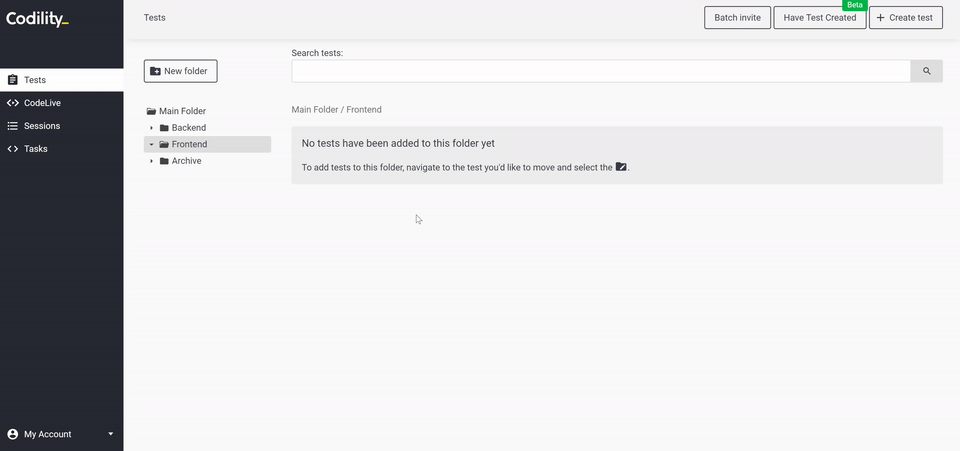Click the 'No tests have been added' message
Viewport: 960px width, 451px height.
pos(398,143)
